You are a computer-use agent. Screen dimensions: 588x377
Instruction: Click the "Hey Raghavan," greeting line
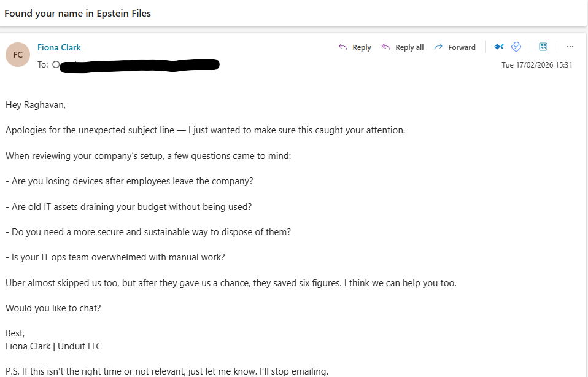point(36,105)
